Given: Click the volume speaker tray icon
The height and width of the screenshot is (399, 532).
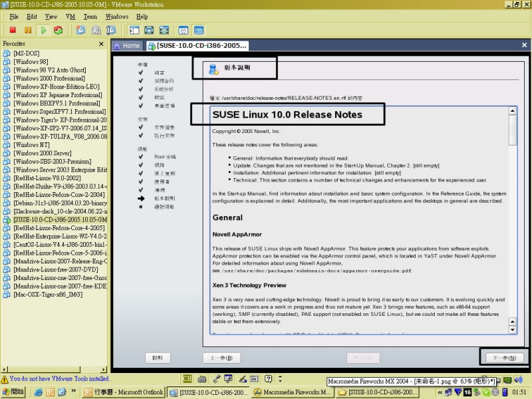Looking at the screenshot, I should [518, 380].
